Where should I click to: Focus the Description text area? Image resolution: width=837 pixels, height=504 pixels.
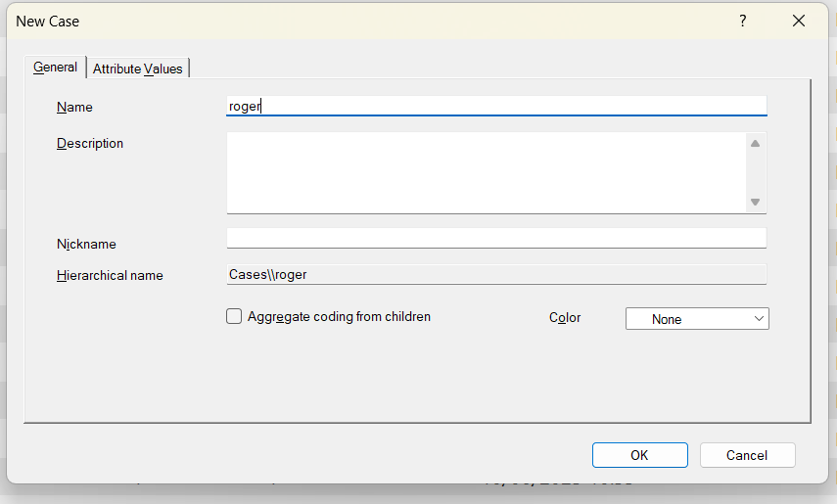(x=487, y=172)
